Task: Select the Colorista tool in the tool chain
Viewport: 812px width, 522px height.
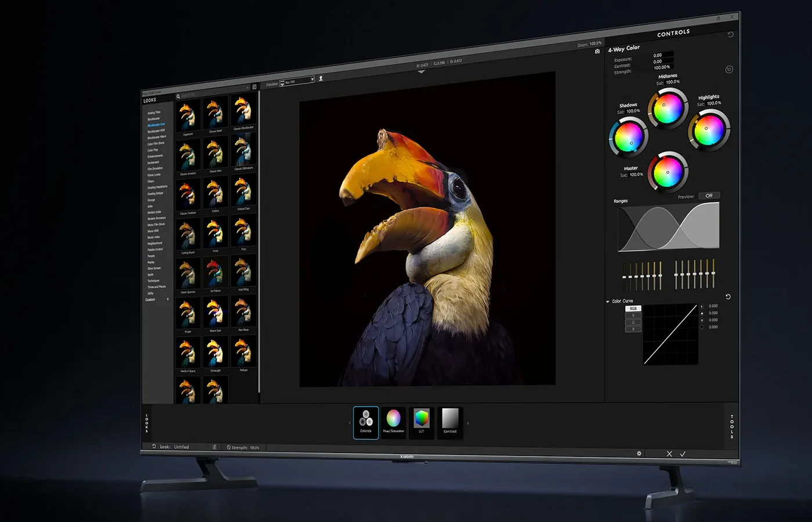Action: [366, 422]
